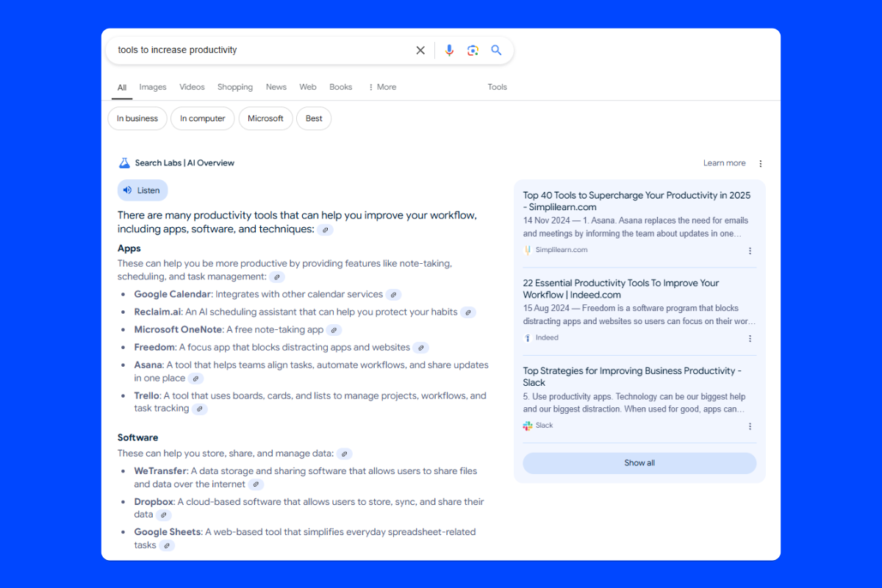Click the 'Software' section heading
882x588 pixels.
(137, 437)
